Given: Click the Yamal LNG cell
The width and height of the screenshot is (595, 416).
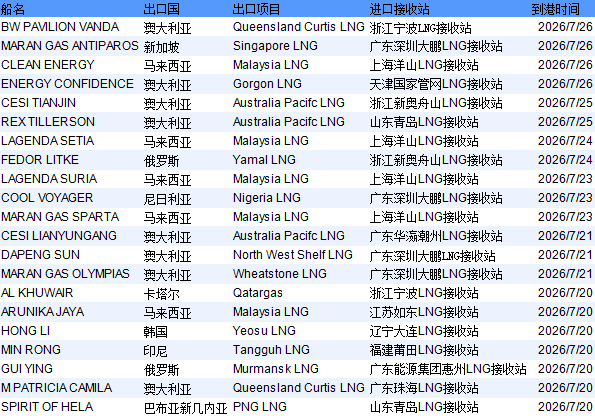Looking at the screenshot, I should (264, 160).
